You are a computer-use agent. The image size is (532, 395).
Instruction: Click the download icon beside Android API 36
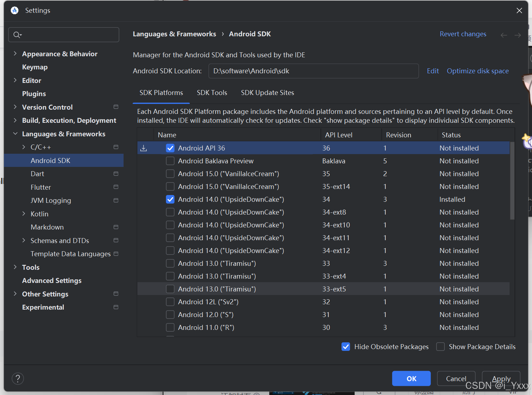coord(144,148)
